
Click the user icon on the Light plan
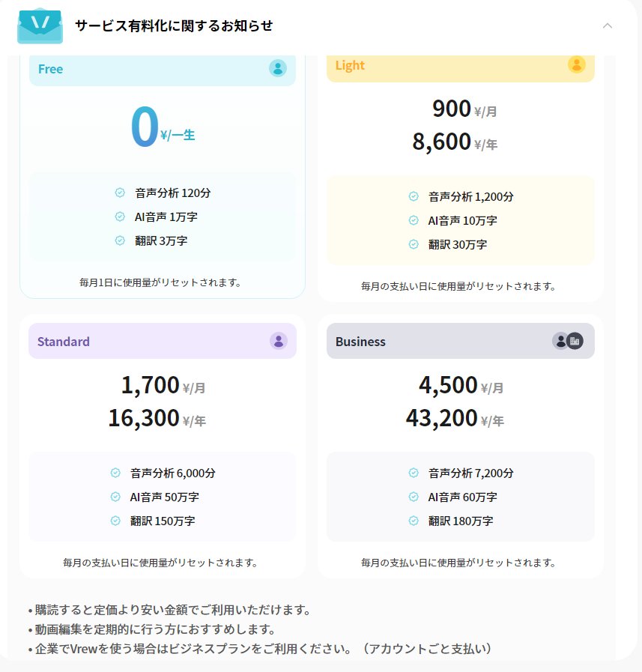pyautogui.click(x=576, y=64)
